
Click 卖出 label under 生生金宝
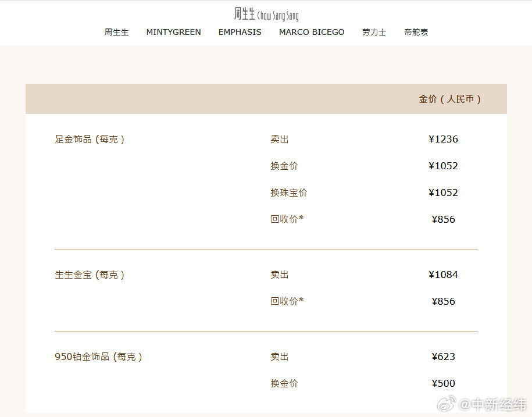pos(280,275)
